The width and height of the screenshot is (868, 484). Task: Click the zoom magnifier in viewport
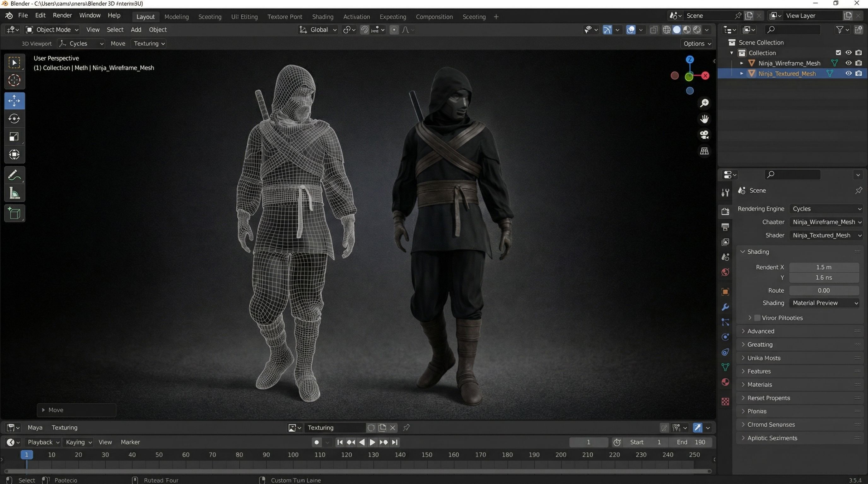point(704,103)
